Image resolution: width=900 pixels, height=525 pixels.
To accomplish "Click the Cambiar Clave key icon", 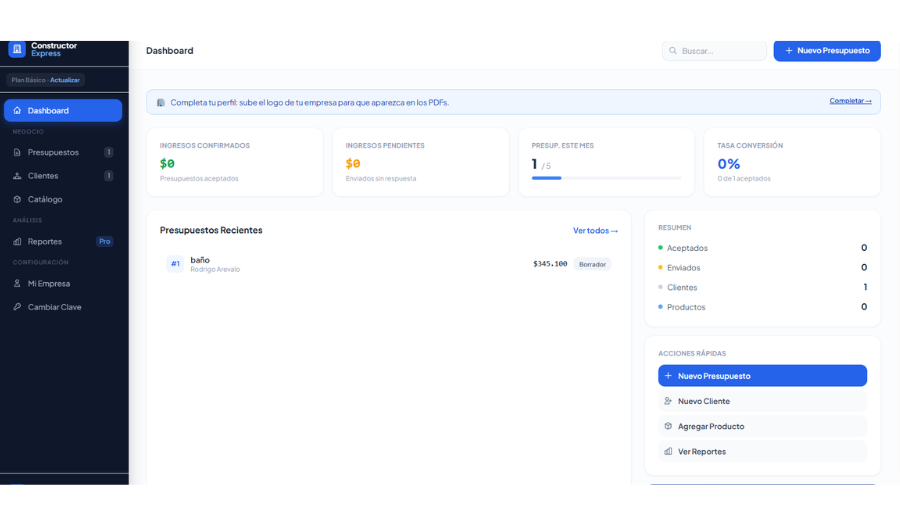I will (x=17, y=307).
